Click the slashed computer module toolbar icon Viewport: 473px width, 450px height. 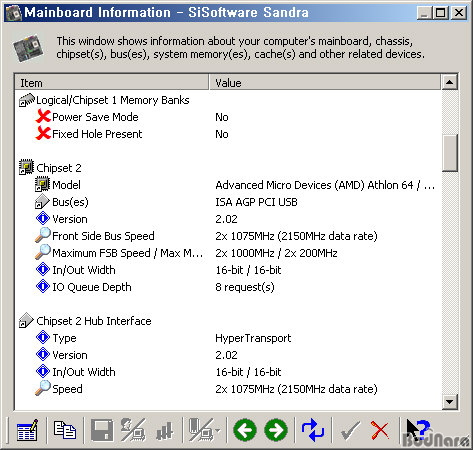133,430
